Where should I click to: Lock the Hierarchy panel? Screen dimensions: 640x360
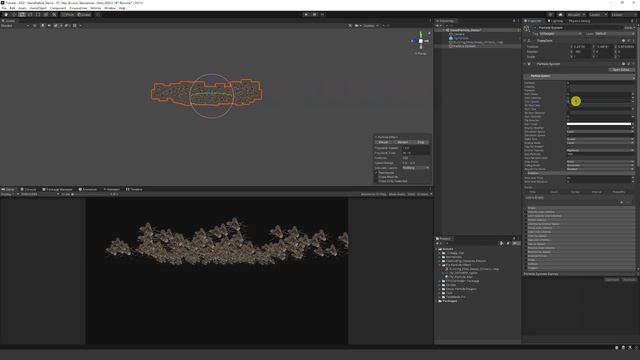click(514, 21)
